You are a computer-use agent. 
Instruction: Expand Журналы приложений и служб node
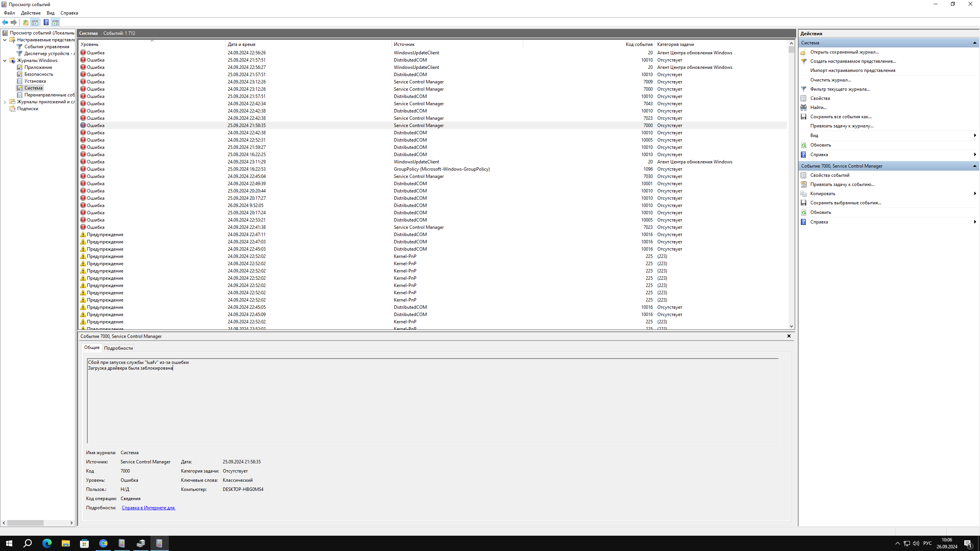tap(5, 102)
